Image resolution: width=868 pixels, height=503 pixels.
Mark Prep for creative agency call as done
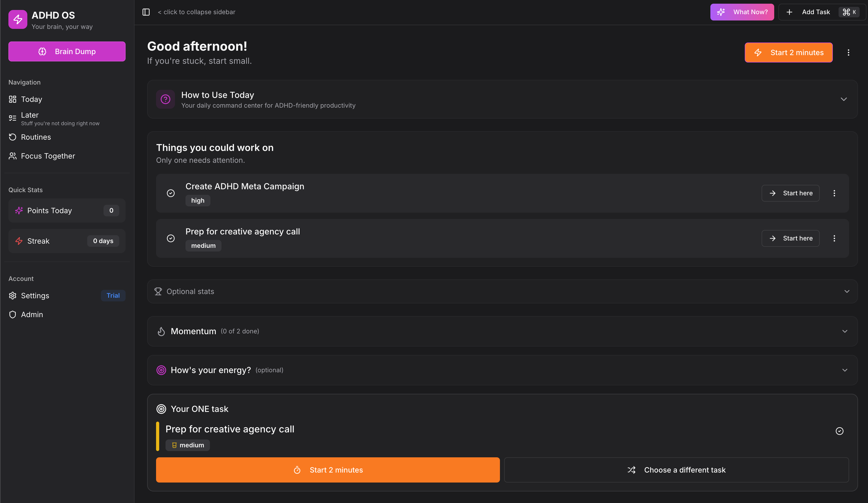tap(171, 238)
